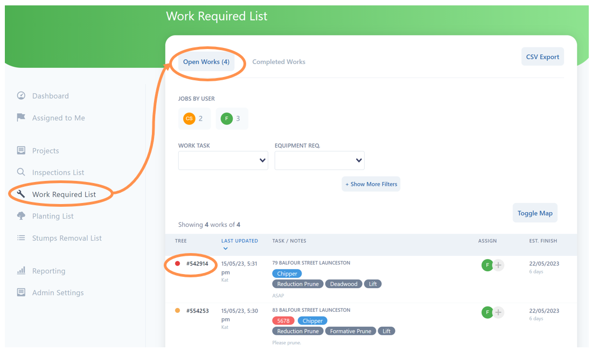The image size is (592, 364).
Task: Toggle the CS user jobs filter
Action: click(x=194, y=118)
